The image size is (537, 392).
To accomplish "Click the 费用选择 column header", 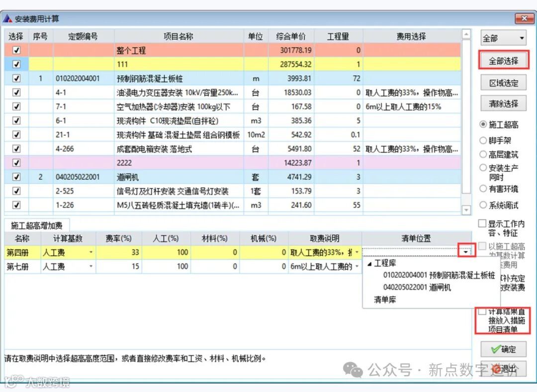I will click(x=412, y=36).
